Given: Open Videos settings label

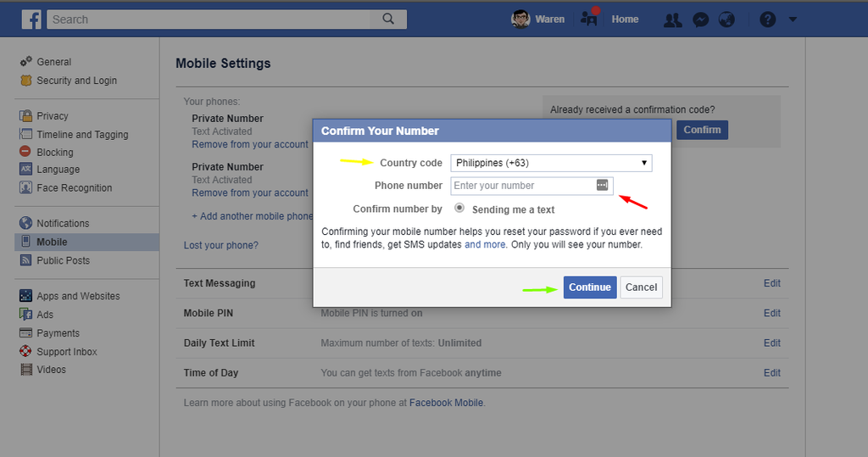Looking at the screenshot, I should pyautogui.click(x=52, y=370).
